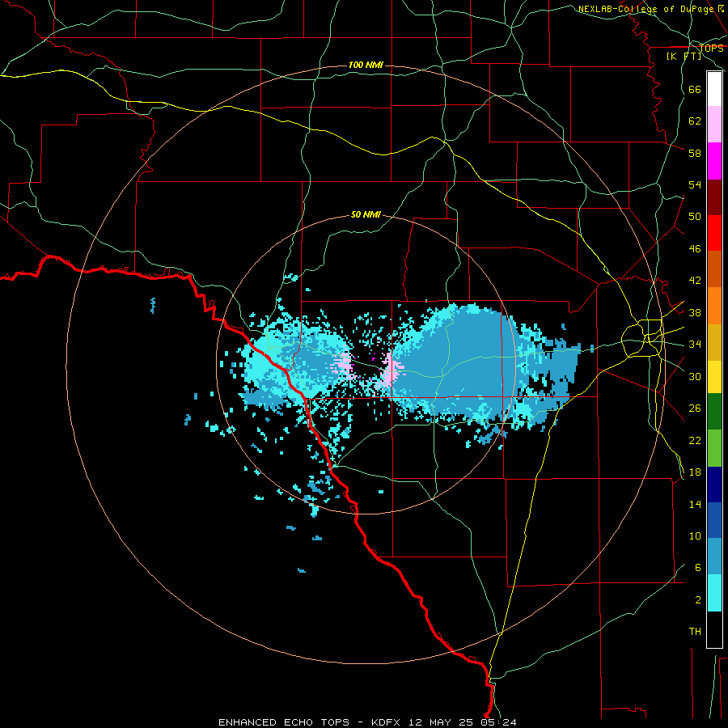Image resolution: width=728 pixels, height=728 pixels.
Task: Click the light blue 6-10 kft legend swatch
Action: tap(714, 557)
